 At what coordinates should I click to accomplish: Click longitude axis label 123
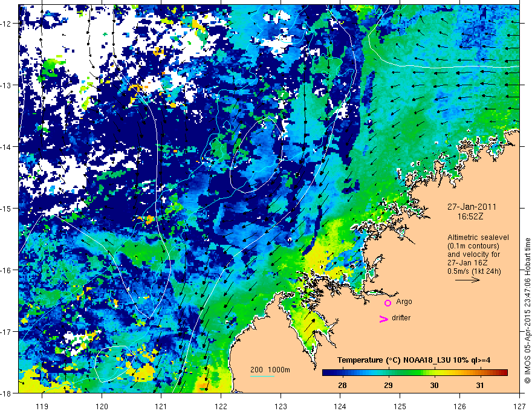tap(281, 406)
